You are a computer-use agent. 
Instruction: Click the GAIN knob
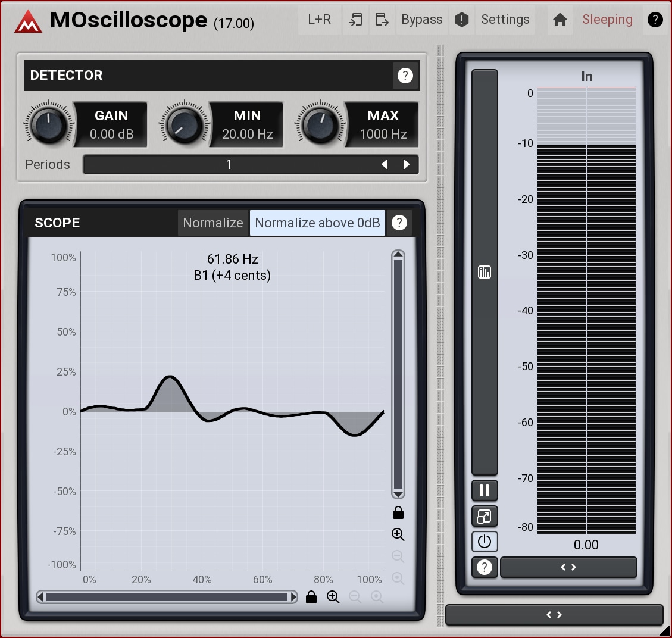pyautogui.click(x=49, y=124)
